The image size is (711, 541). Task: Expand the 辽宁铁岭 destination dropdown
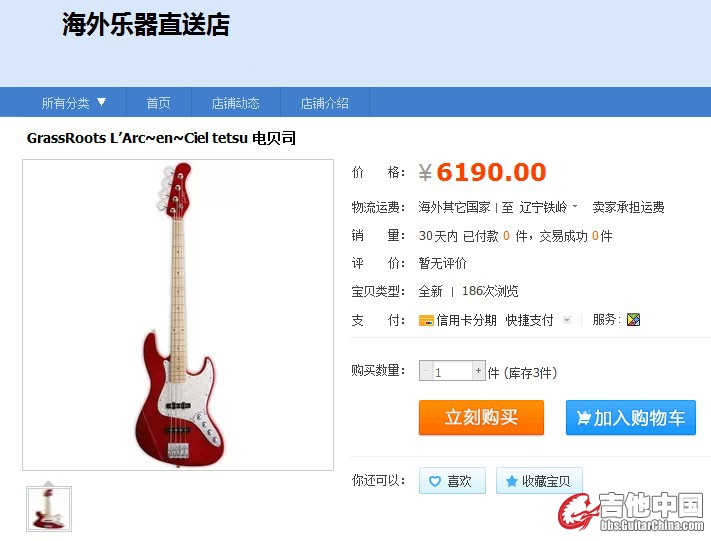[x=575, y=206]
